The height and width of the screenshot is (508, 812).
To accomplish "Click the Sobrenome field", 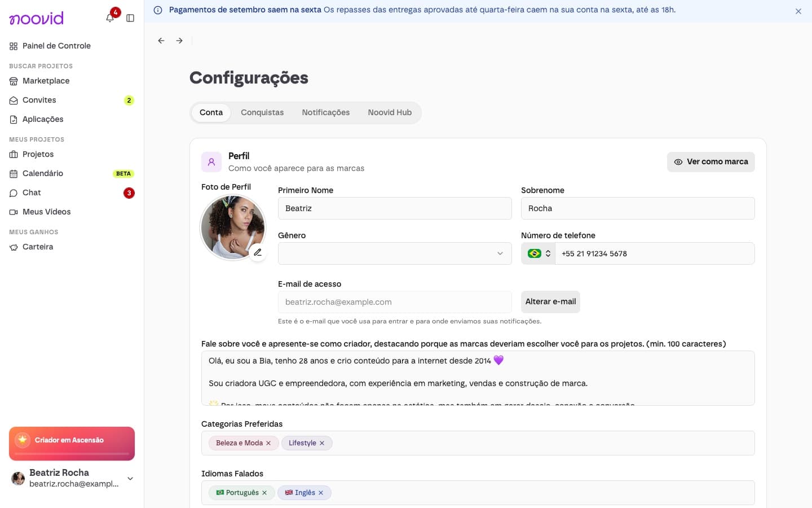I will [638, 208].
